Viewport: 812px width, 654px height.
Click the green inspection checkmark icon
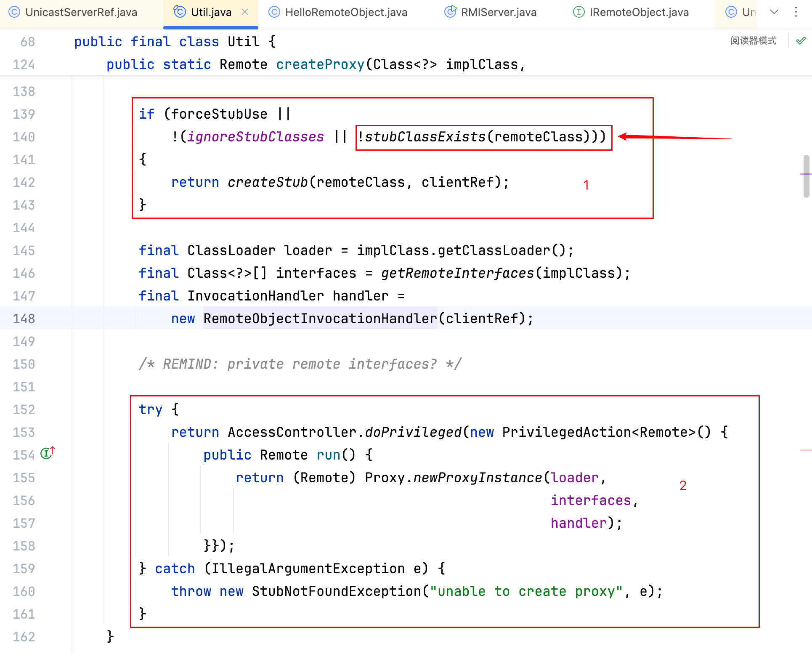tap(801, 41)
